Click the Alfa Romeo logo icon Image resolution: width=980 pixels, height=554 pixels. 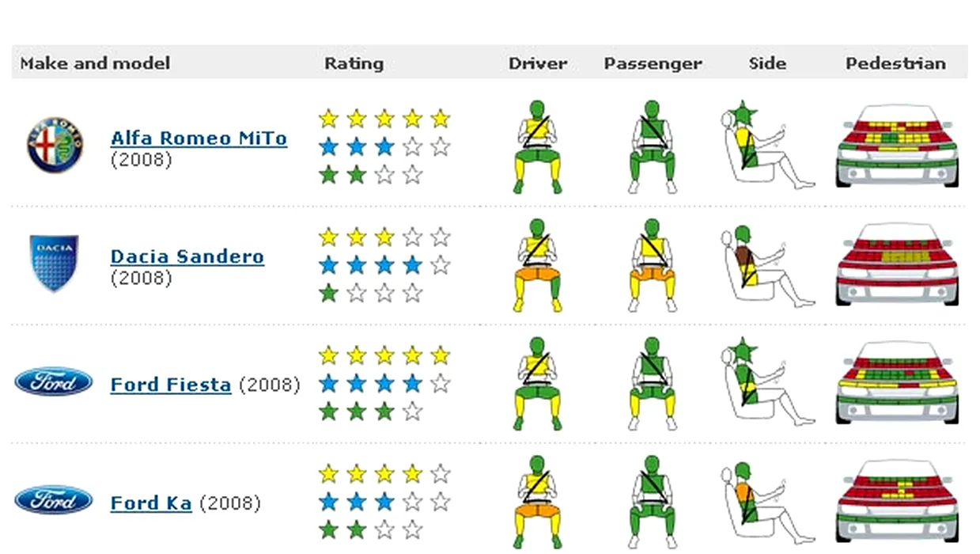pyautogui.click(x=55, y=146)
